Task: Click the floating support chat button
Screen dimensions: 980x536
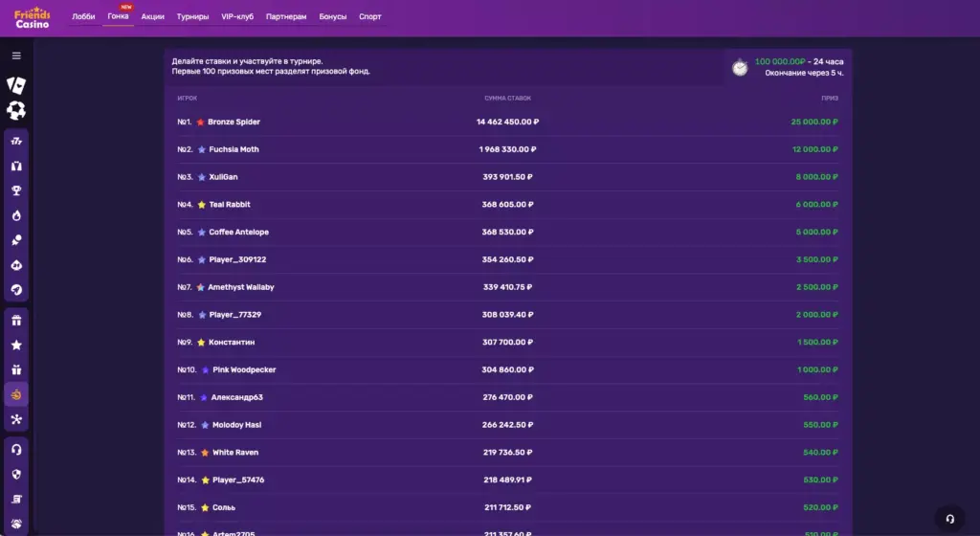Action: [949, 519]
